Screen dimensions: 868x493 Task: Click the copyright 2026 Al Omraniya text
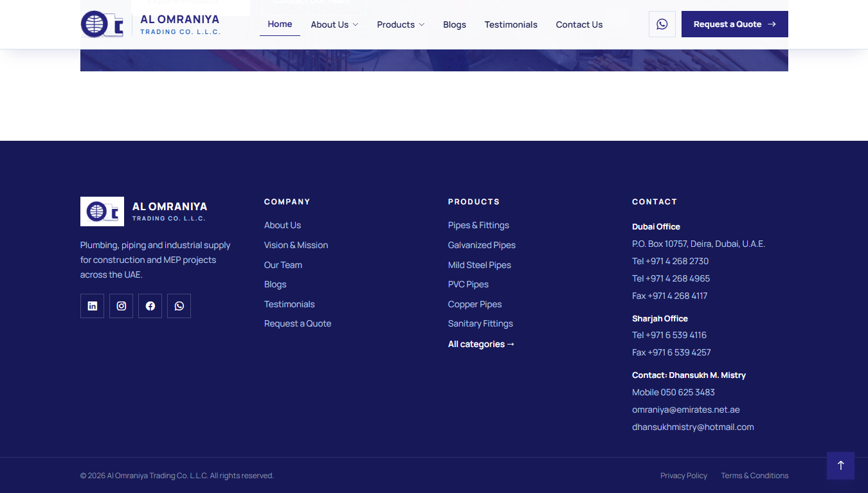(x=177, y=476)
